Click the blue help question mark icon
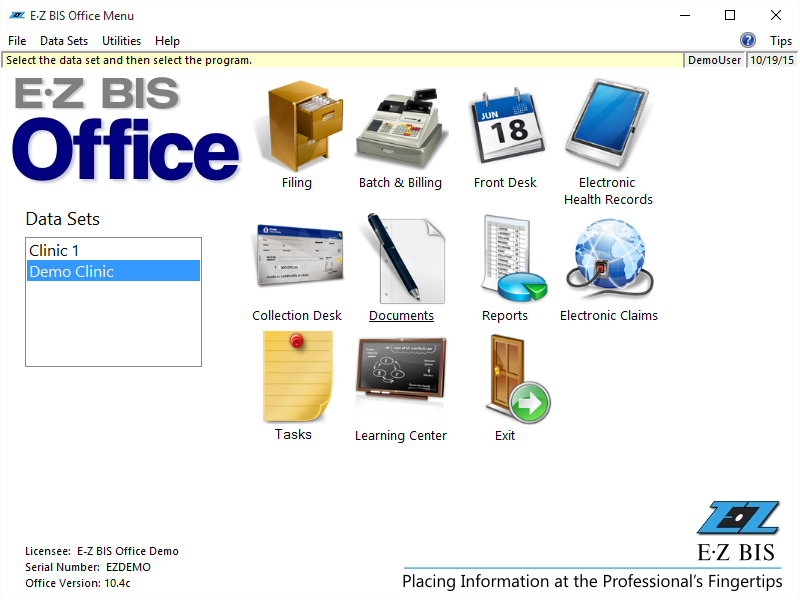Image resolution: width=800 pixels, height=600 pixels. [x=747, y=40]
